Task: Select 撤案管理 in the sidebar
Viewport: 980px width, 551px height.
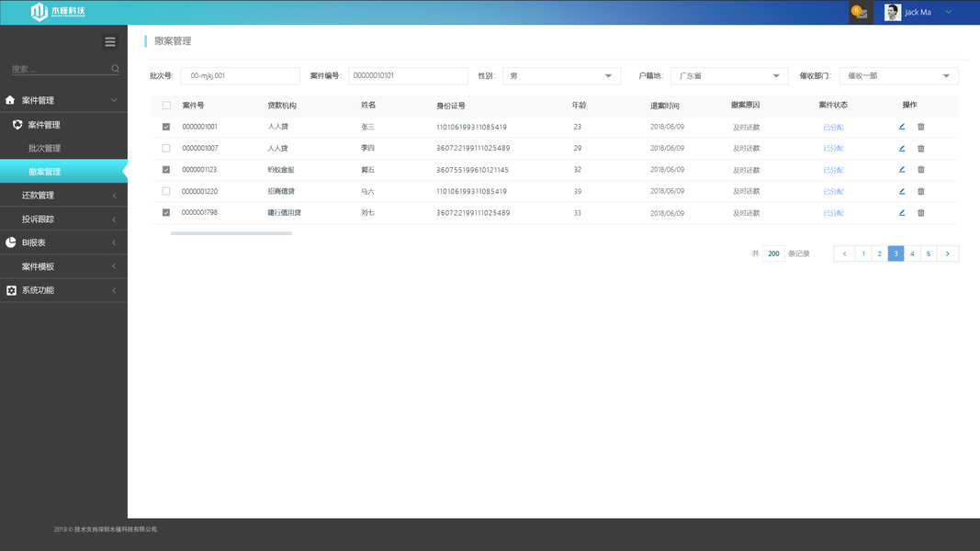Action: click(63, 172)
